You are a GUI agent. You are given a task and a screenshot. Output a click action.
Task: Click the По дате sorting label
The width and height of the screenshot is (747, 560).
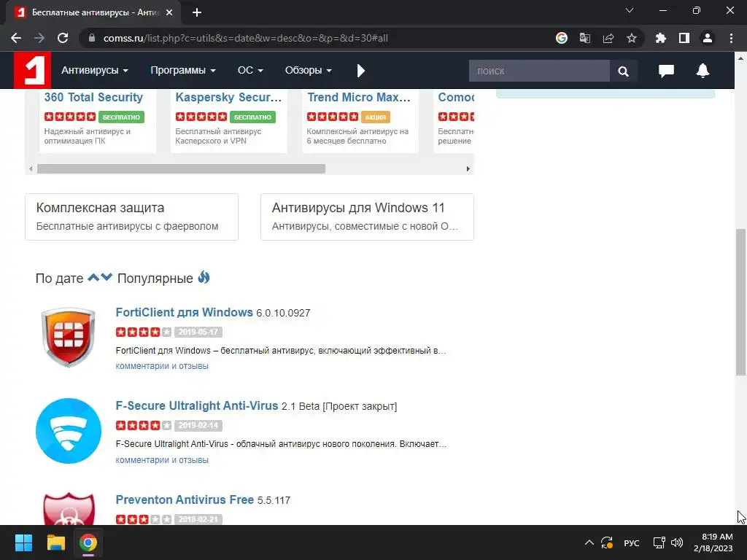60,278
